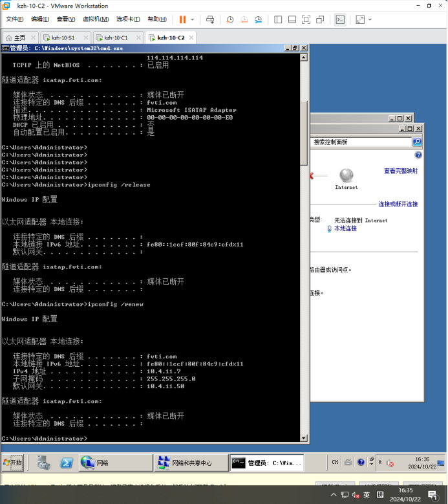Viewport: 448px width, 504px height.
Task: Launch PowerShell from the guest taskbar
Action: point(67,463)
